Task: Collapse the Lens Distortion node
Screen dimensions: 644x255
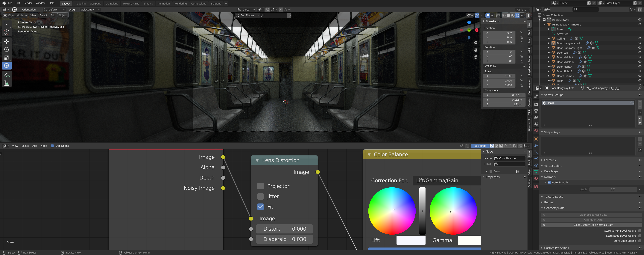Action: click(257, 160)
